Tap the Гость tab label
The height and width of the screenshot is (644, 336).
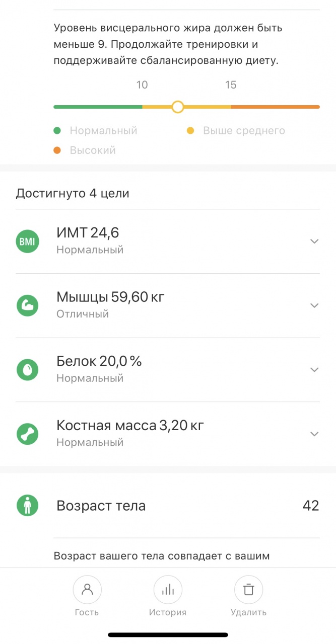[x=87, y=612]
